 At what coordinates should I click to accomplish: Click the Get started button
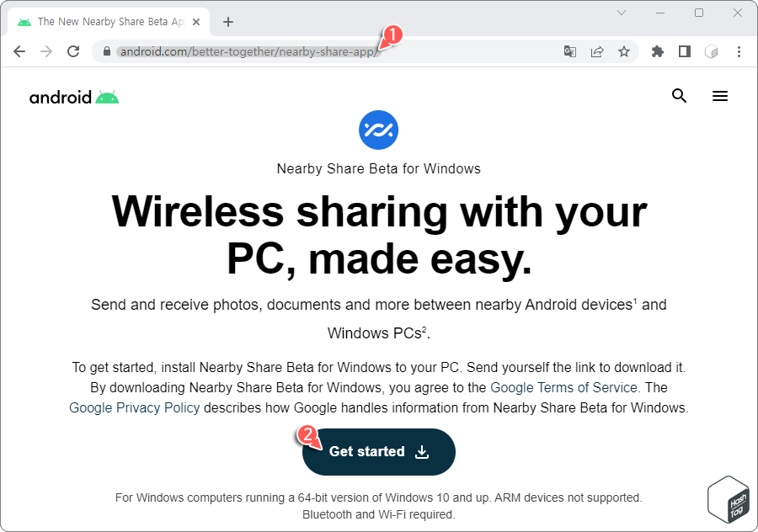coord(378,452)
